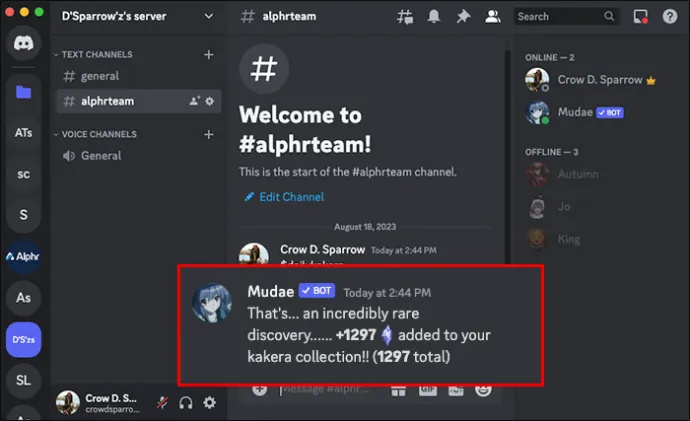Create a new voice channel
The height and width of the screenshot is (421, 690).
coord(209,134)
